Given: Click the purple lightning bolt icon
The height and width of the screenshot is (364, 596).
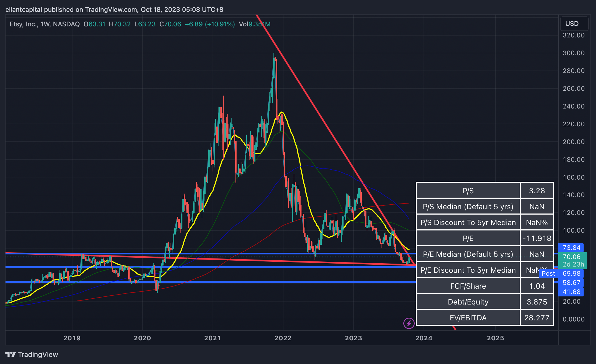Looking at the screenshot, I should click(409, 323).
